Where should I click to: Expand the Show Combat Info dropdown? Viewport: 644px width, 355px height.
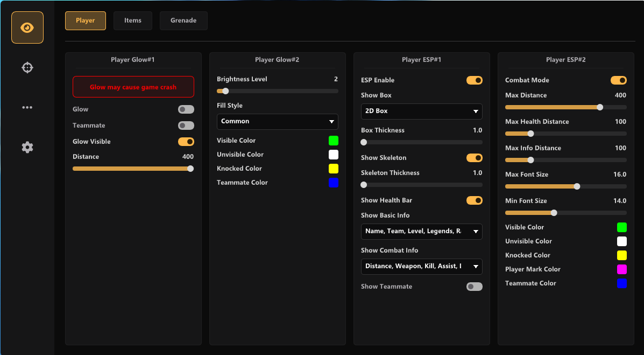click(x=421, y=266)
